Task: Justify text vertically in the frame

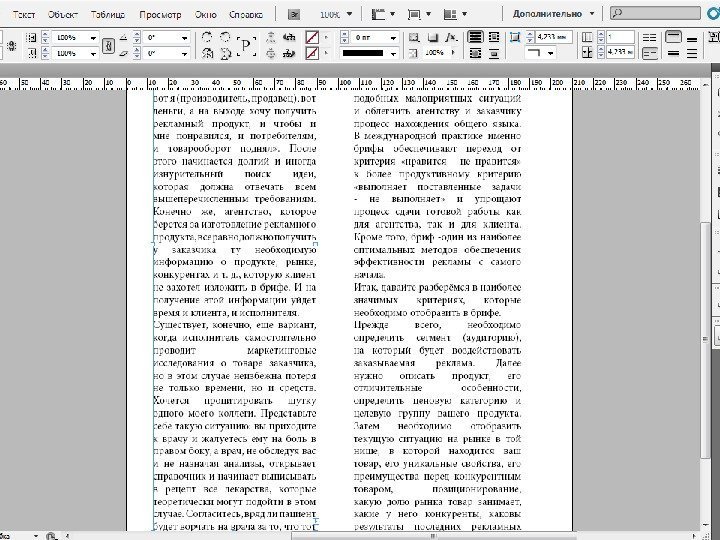Action: (692, 54)
